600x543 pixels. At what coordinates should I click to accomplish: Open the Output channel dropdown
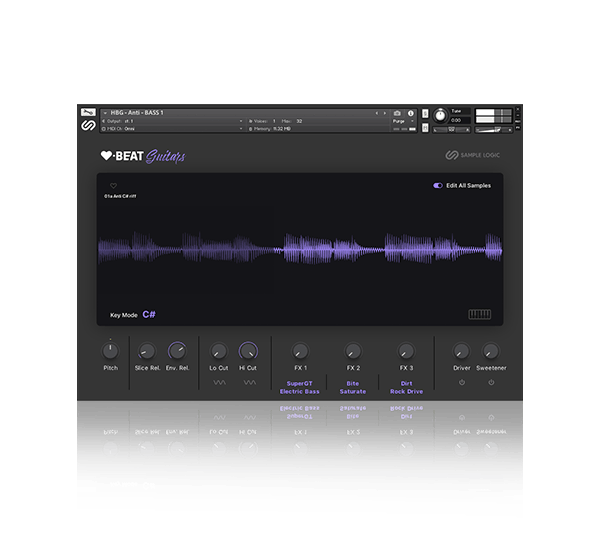(x=173, y=121)
